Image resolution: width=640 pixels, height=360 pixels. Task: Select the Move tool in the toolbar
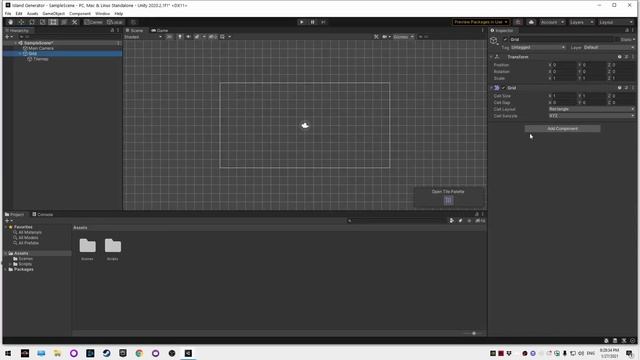(21, 22)
